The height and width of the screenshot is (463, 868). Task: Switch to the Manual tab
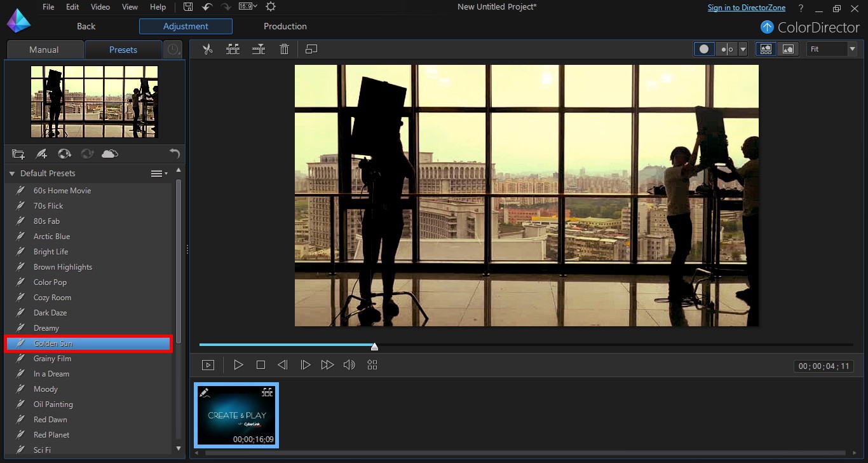pyautogui.click(x=44, y=50)
